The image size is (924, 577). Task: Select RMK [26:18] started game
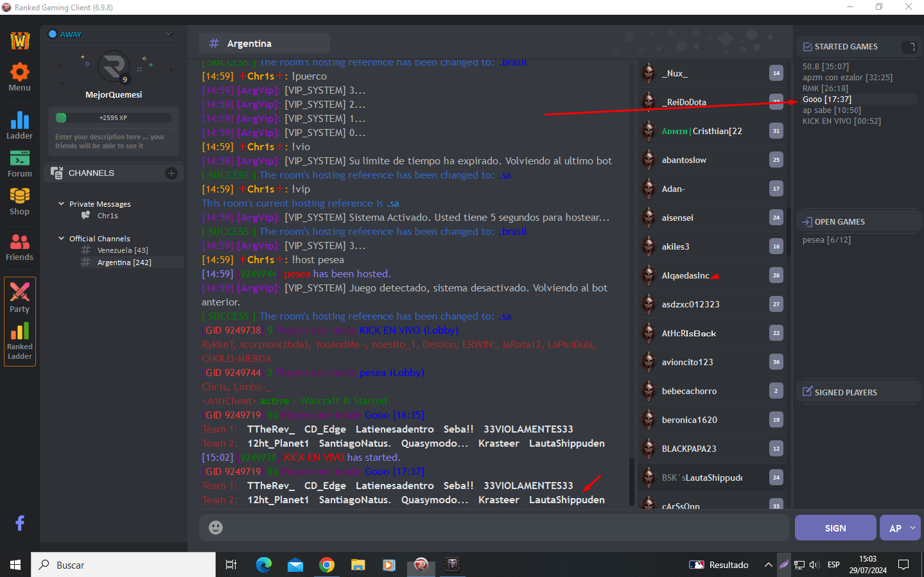825,88
